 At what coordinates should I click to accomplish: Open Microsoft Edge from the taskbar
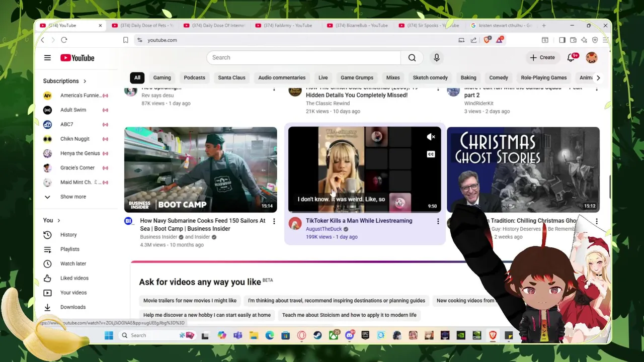coord(270,335)
